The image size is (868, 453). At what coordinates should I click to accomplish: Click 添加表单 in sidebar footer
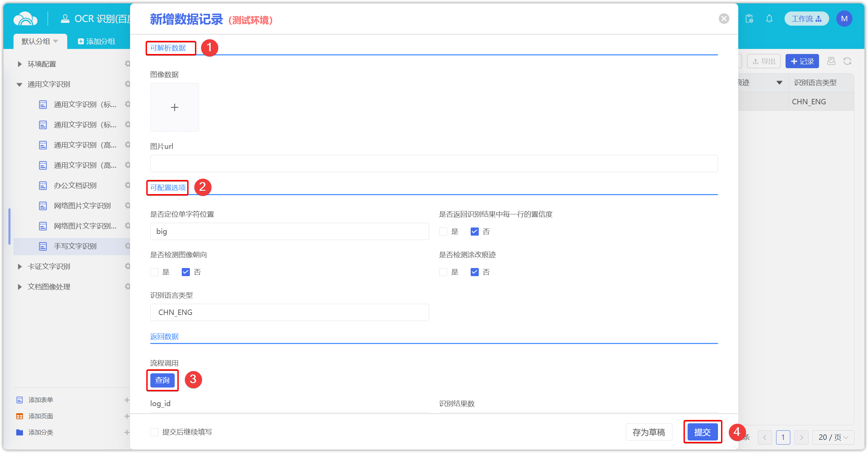pyautogui.click(x=41, y=400)
